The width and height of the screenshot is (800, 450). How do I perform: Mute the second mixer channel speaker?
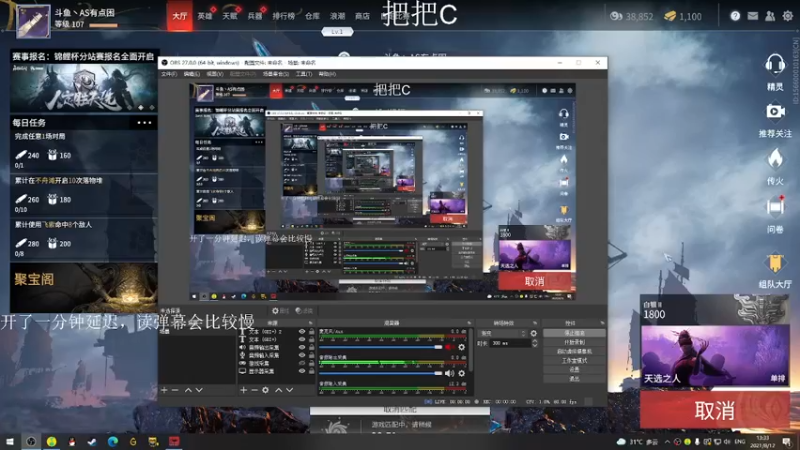click(x=449, y=373)
